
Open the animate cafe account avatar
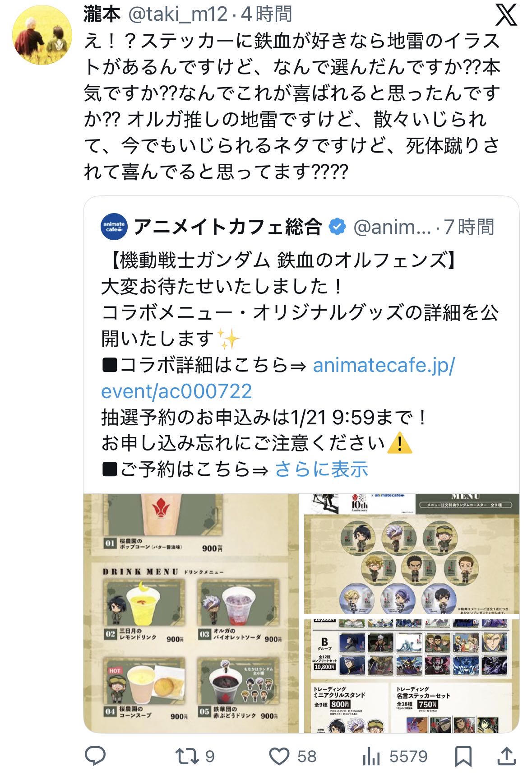point(114,227)
